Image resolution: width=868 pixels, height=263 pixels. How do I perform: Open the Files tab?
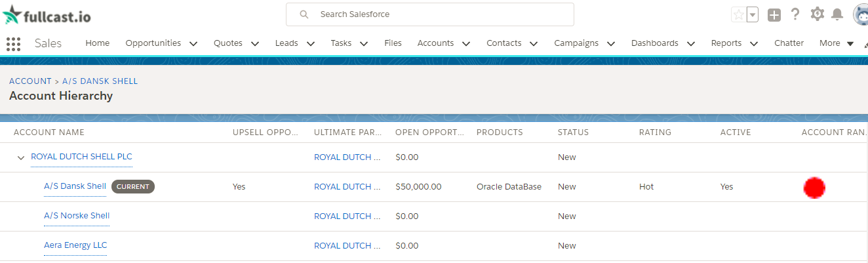pyautogui.click(x=393, y=43)
